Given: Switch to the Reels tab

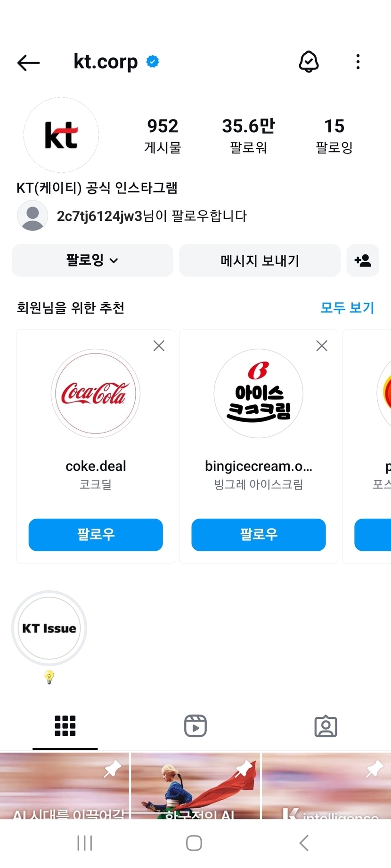Looking at the screenshot, I should 195,726.
